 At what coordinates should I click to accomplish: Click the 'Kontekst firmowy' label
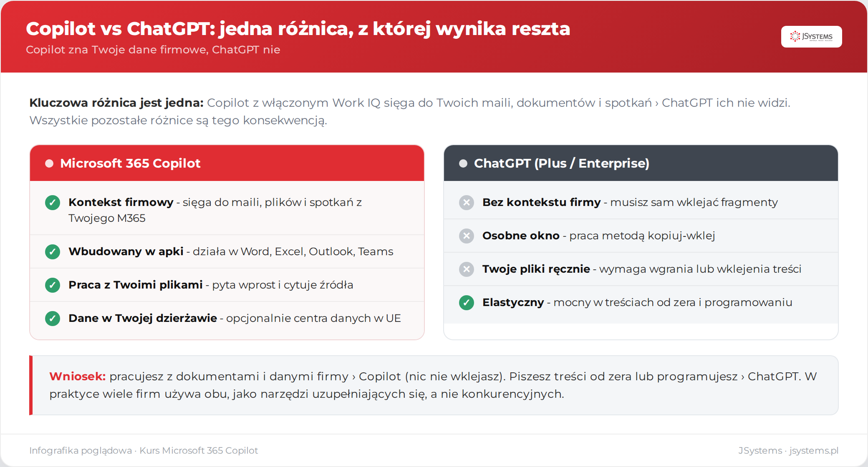pos(121,202)
